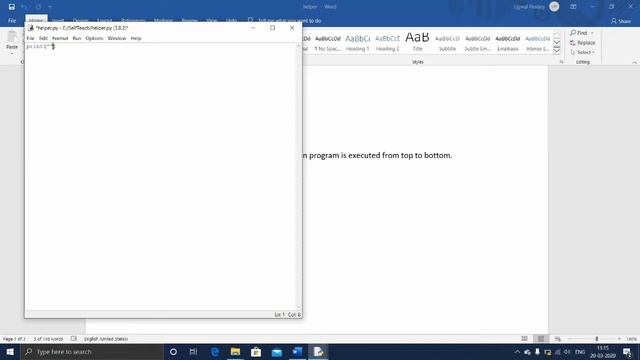
Task: Click print code line in IDLE editor
Action: [x=40, y=47]
